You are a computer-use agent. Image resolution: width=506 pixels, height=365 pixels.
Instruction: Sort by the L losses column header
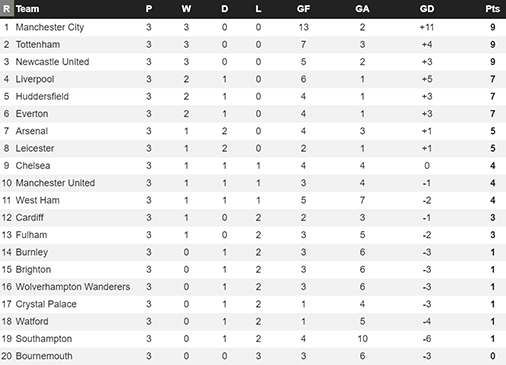(258, 9)
